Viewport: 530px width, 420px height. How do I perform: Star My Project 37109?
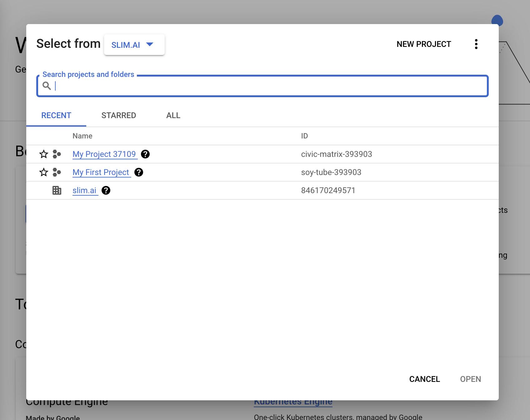pyautogui.click(x=44, y=154)
